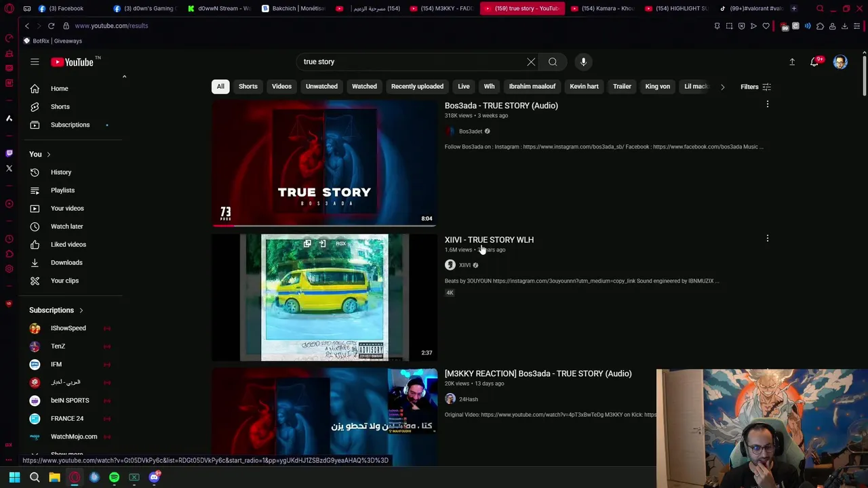Click the page vertical scrollbar
The image size is (868, 488).
click(864, 75)
